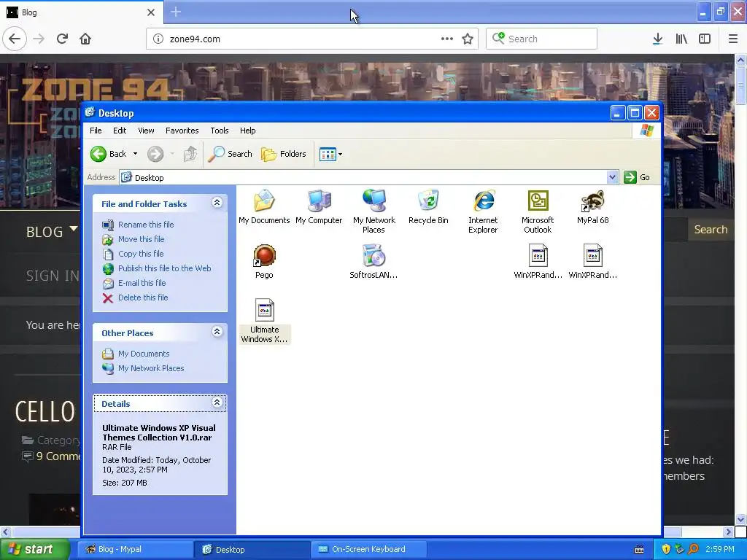
Task: Click the browser home icon
Action: [x=85, y=39]
